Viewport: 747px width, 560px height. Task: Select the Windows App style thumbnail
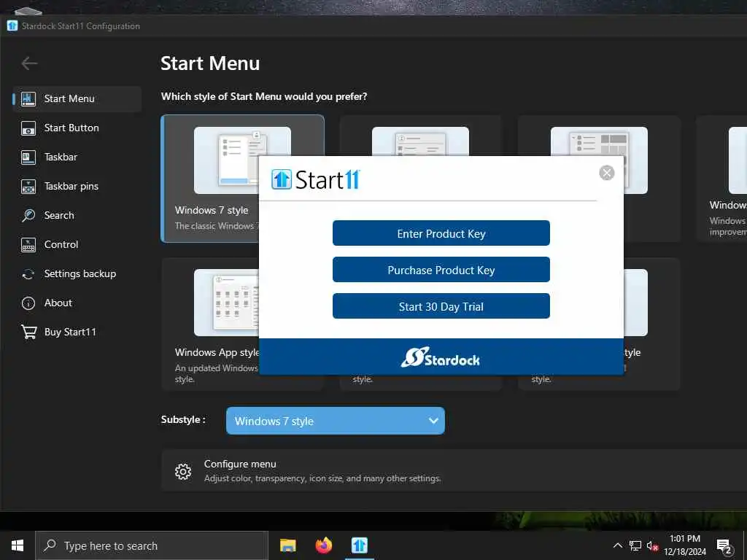pos(226,303)
